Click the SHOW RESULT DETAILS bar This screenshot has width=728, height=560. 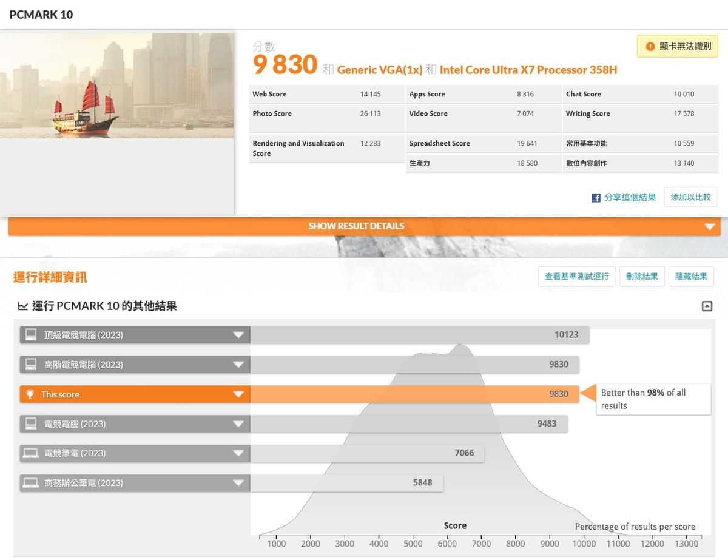(364, 226)
